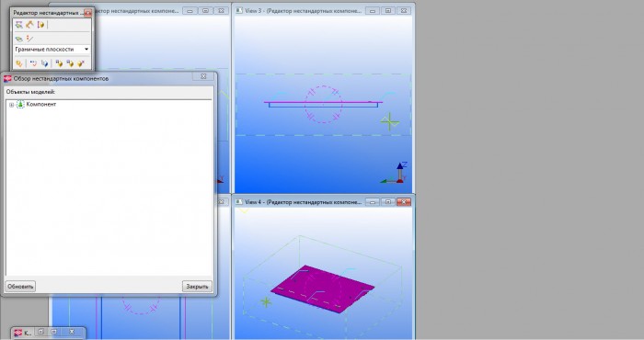Maximize the View 4 window

(x=387, y=202)
